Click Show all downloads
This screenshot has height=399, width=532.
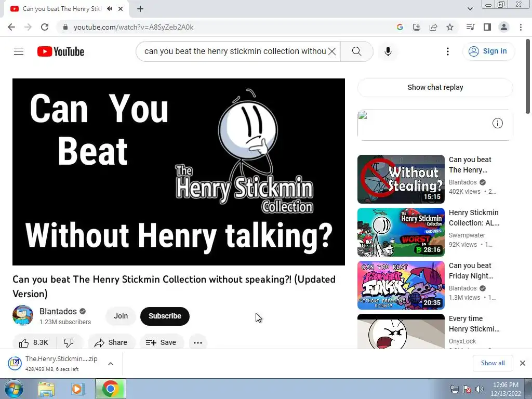[x=493, y=363]
